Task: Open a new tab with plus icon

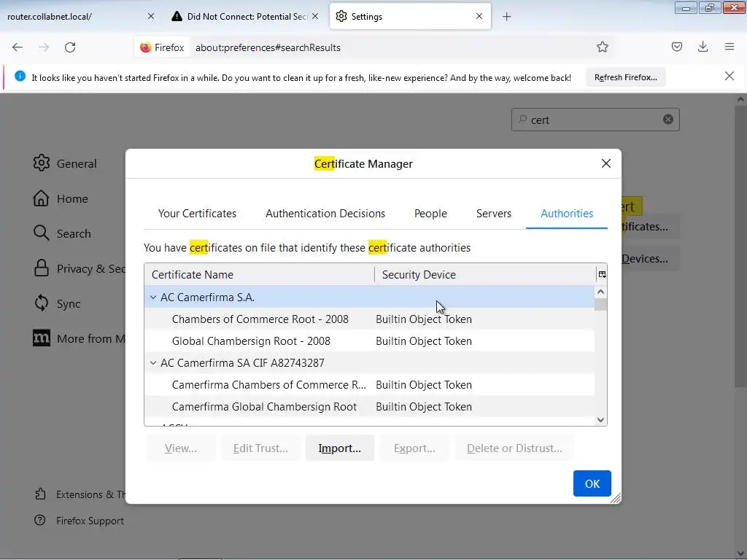Action: pyautogui.click(x=506, y=17)
